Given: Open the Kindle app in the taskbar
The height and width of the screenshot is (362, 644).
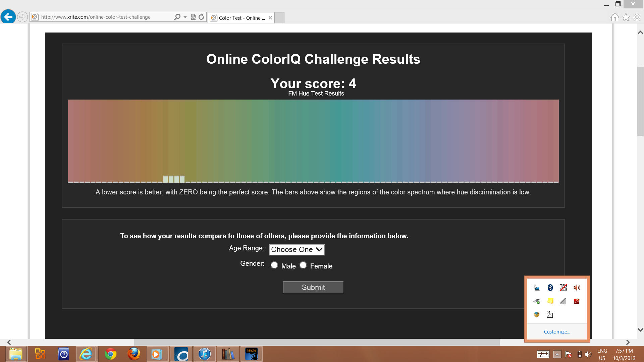Looking at the screenshot, I should tap(252, 354).
